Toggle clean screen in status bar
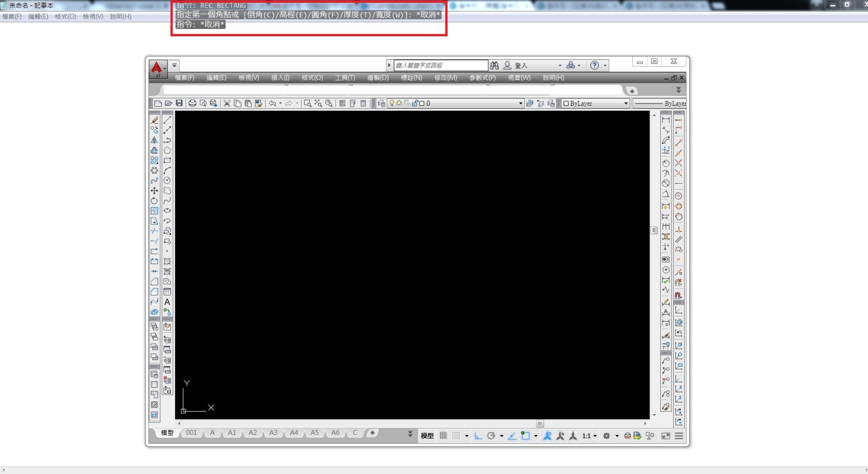The width and height of the screenshot is (868, 474). point(666,435)
